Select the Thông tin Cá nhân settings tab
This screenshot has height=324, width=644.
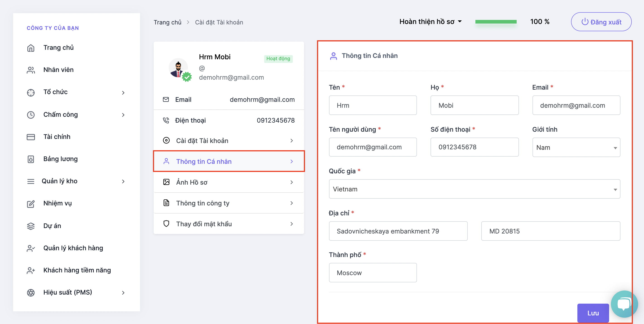coord(229,161)
